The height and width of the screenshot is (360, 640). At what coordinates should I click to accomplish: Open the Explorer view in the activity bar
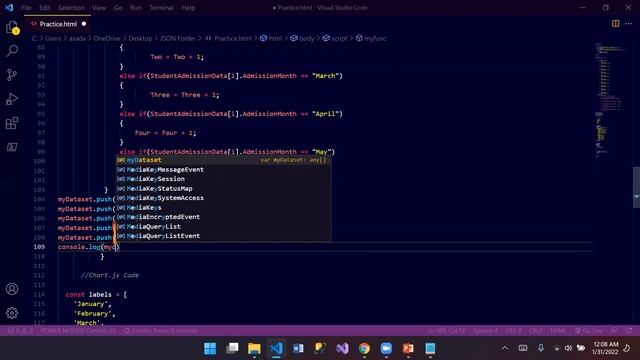(12, 27)
